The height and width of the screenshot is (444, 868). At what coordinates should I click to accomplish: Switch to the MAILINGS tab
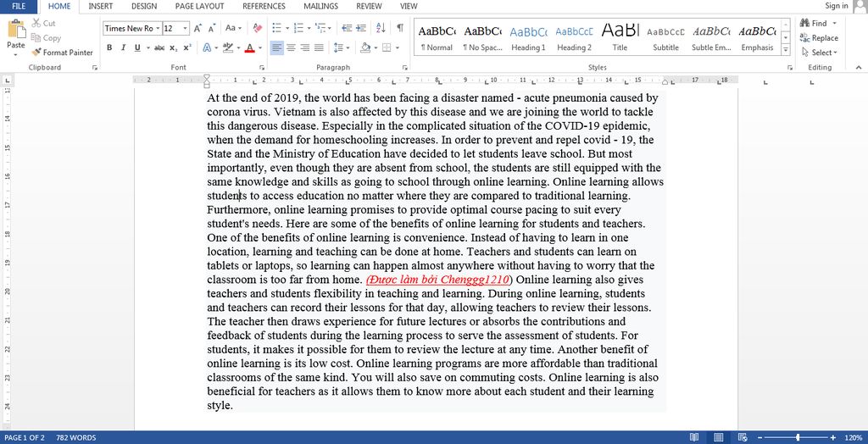point(321,7)
